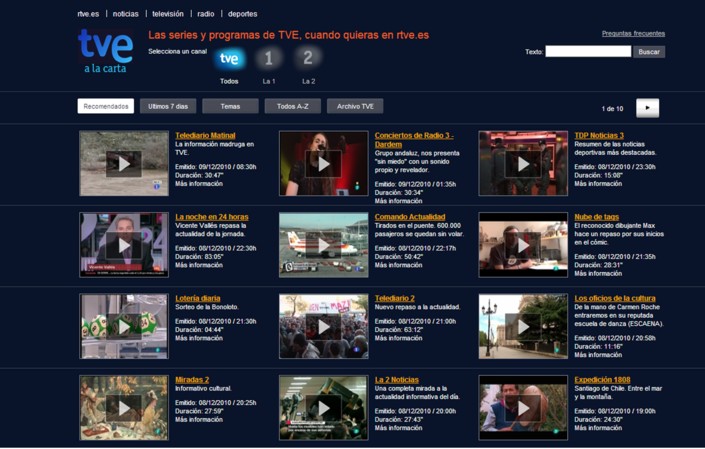
Task: Open the Telediario Matinal title link
Action: 205,135
